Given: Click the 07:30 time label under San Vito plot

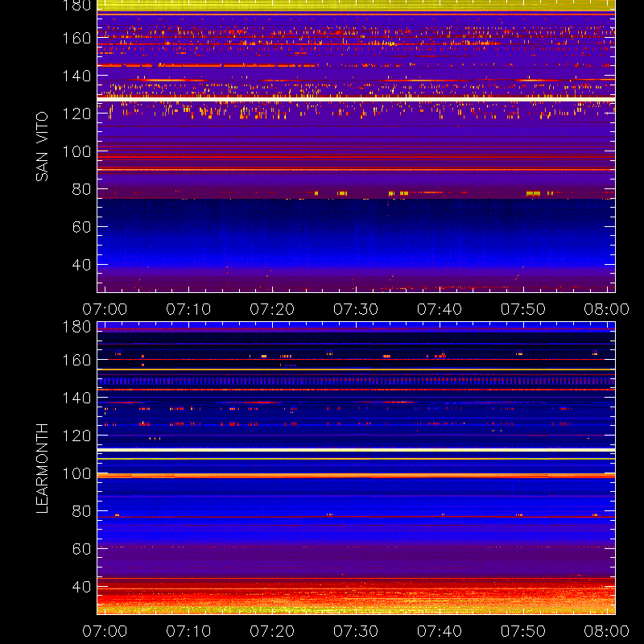Looking at the screenshot, I should tap(356, 309).
